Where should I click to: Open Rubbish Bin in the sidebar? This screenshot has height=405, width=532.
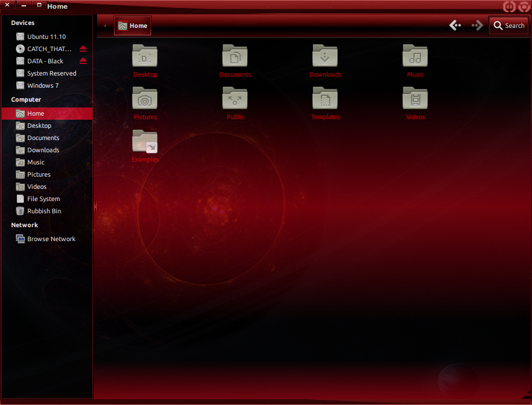coord(47,211)
